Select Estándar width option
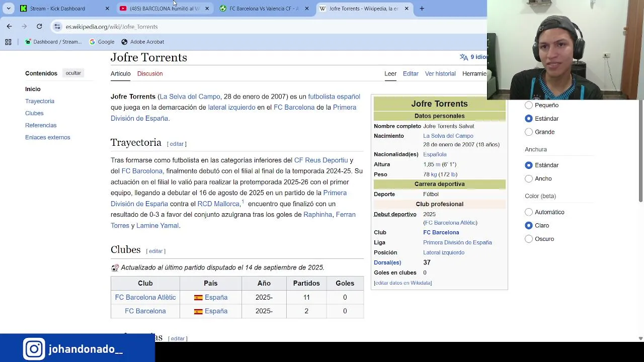This screenshot has height=362, width=644. coord(529,165)
